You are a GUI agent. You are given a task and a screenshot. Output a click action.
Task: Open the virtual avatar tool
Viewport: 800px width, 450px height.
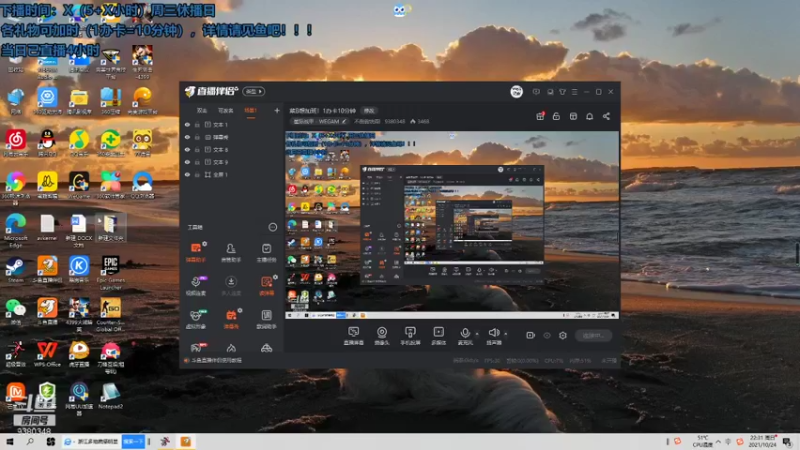(196, 319)
